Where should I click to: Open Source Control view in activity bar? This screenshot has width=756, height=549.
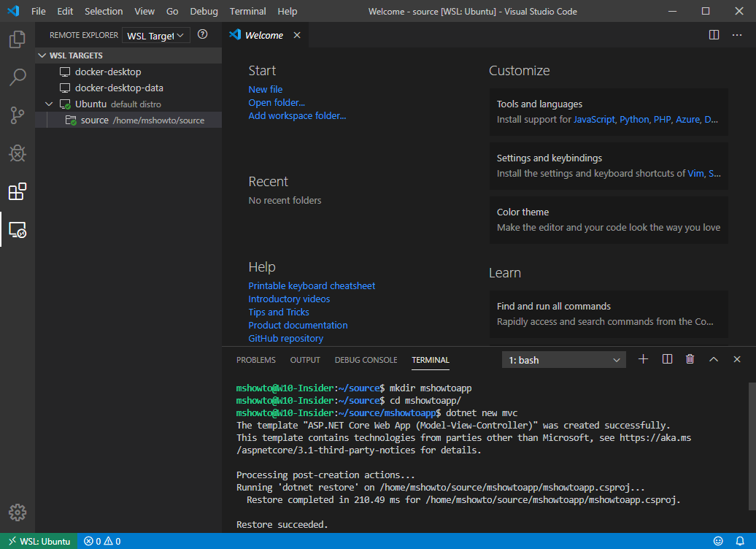(x=18, y=115)
